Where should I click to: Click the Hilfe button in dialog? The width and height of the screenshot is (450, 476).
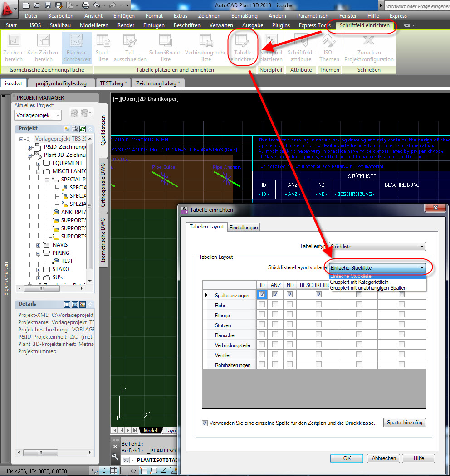coord(418,458)
